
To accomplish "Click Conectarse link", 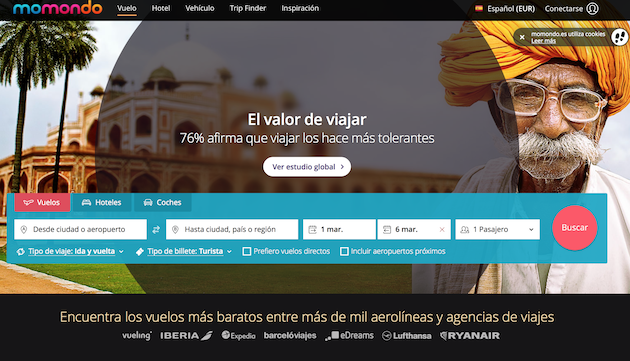I will point(564,8).
